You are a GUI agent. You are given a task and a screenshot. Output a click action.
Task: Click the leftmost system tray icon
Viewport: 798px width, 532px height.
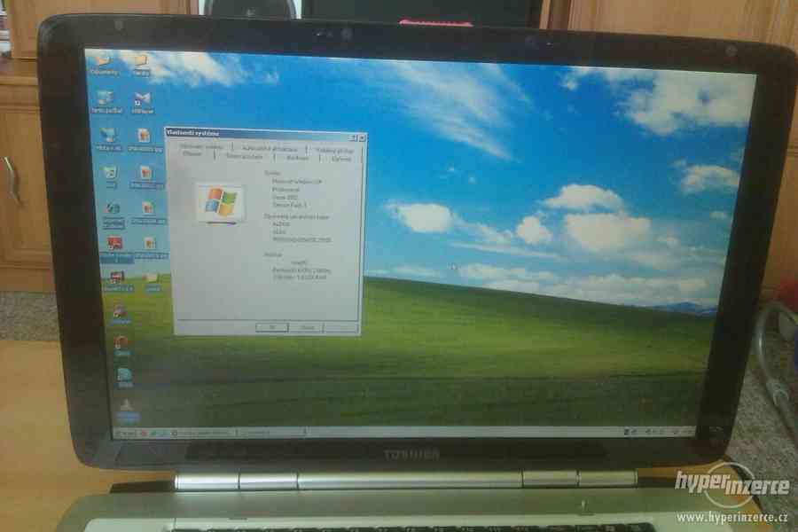coord(627,432)
